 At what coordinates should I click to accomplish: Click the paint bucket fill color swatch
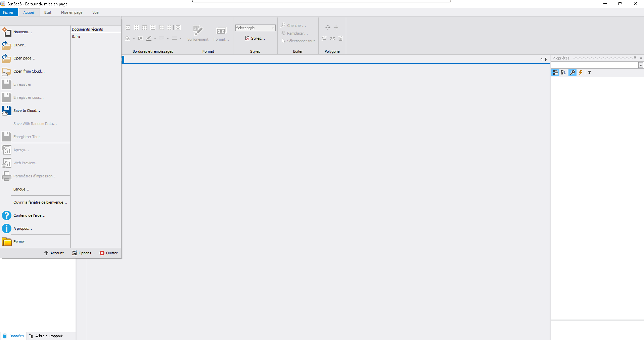128,38
